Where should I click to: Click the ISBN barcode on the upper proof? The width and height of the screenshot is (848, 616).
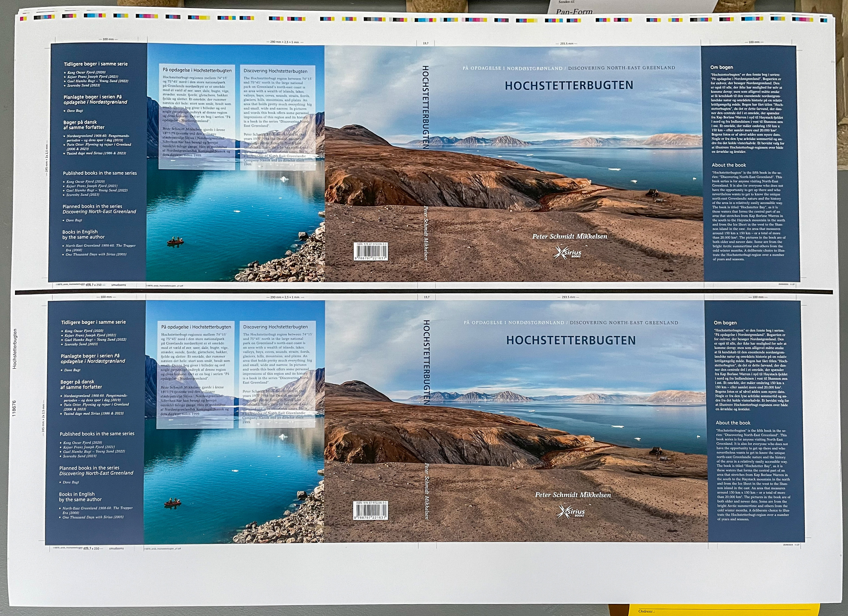click(x=370, y=251)
